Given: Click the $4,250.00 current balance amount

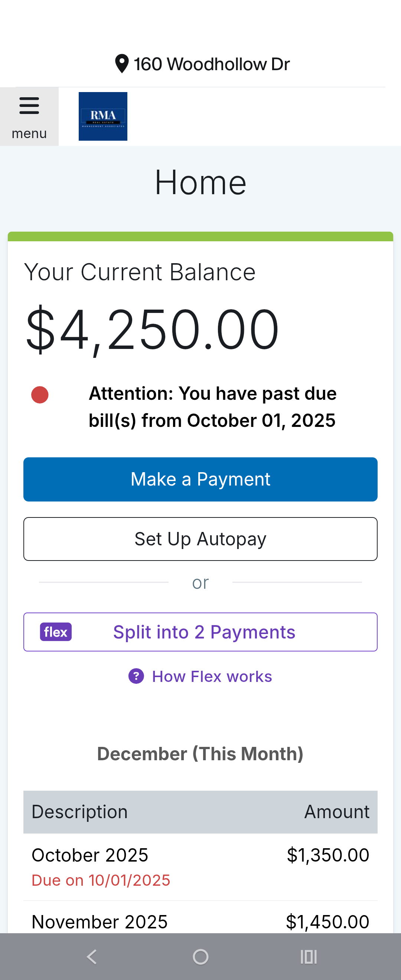Looking at the screenshot, I should tap(152, 329).
